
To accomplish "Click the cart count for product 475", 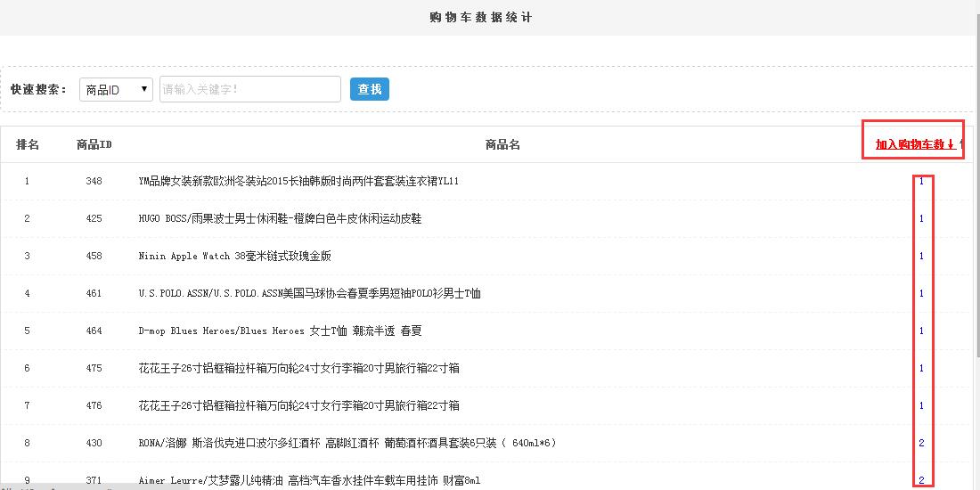I will [921, 369].
